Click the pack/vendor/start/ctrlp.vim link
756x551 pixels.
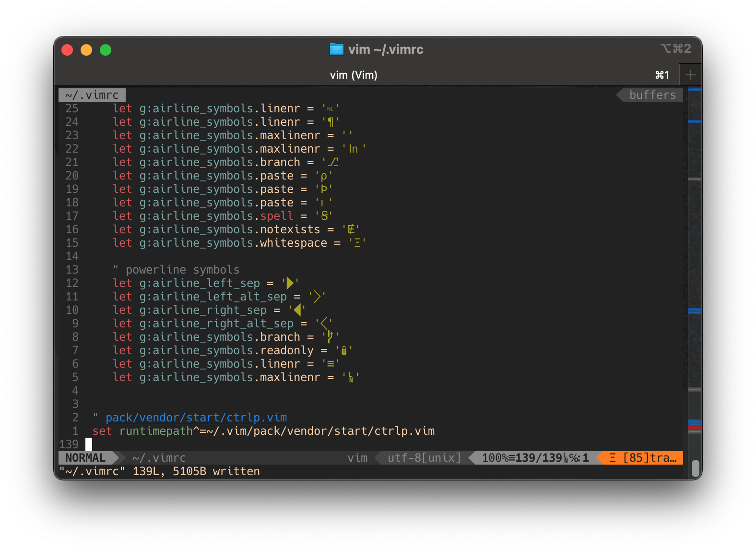pyautogui.click(x=196, y=418)
